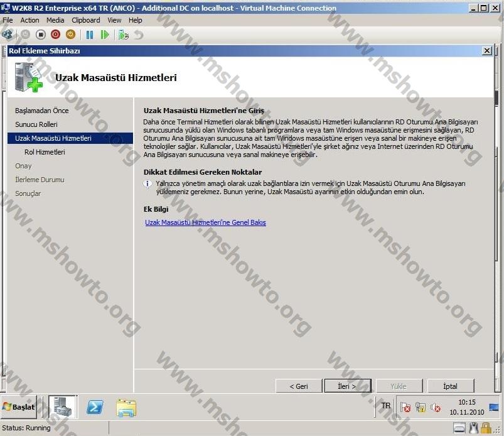Click the 'Status: Running' status text
This screenshot has width=504, height=436.
click(26, 428)
